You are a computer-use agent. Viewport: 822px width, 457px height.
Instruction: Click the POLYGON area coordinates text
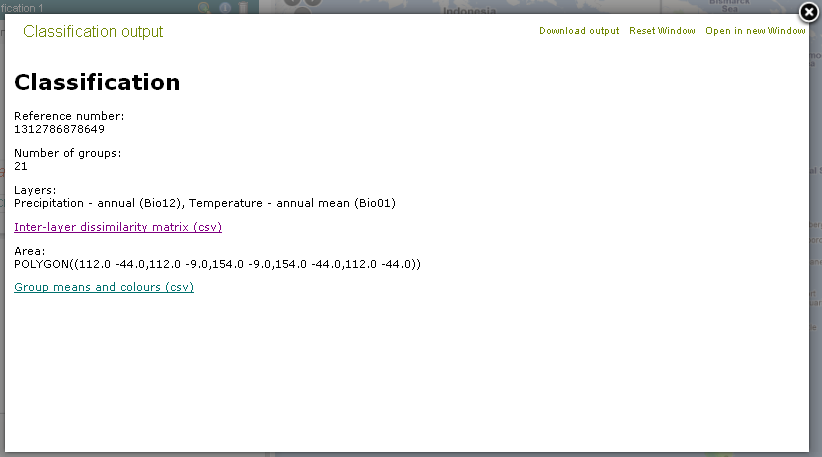pos(217,264)
